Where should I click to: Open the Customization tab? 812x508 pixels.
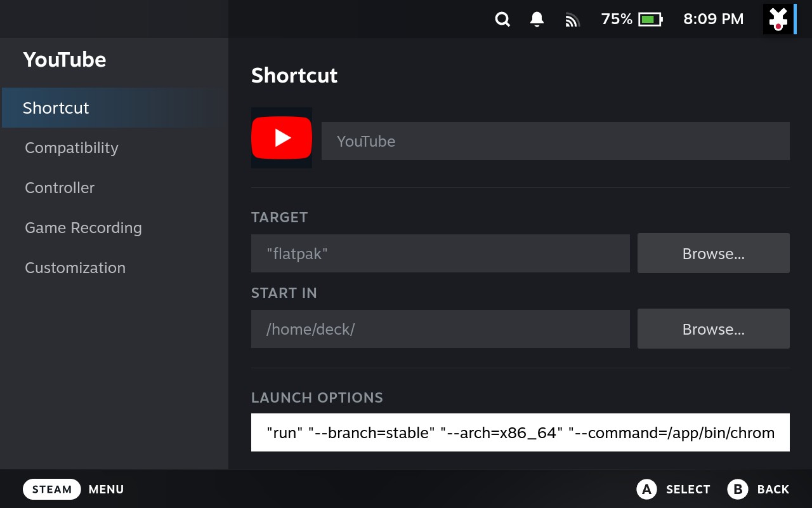click(114, 268)
